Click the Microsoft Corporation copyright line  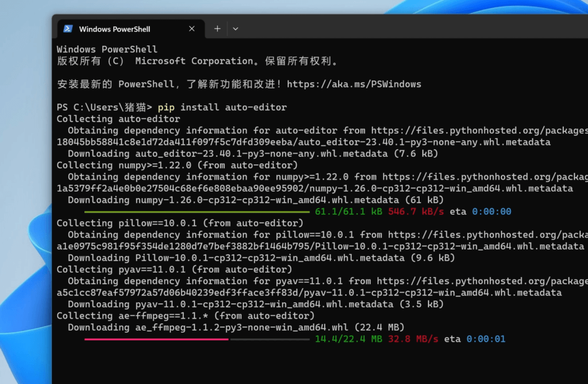coord(198,61)
